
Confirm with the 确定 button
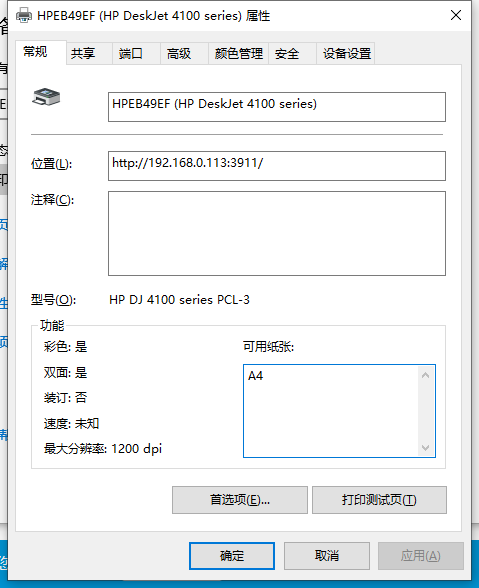pos(232,555)
